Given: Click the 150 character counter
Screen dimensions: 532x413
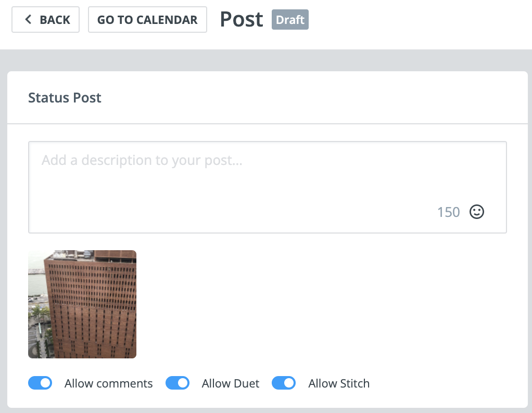Looking at the screenshot, I should tap(449, 212).
